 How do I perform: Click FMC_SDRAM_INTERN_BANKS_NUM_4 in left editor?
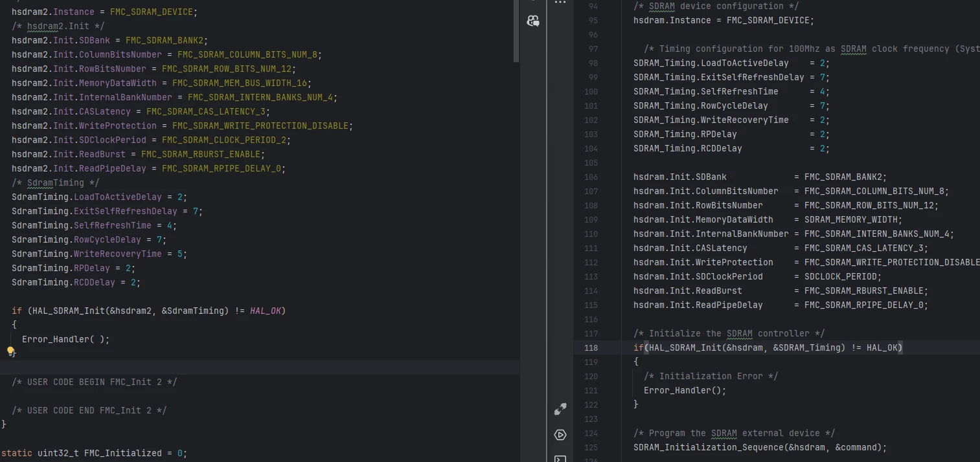(260, 97)
